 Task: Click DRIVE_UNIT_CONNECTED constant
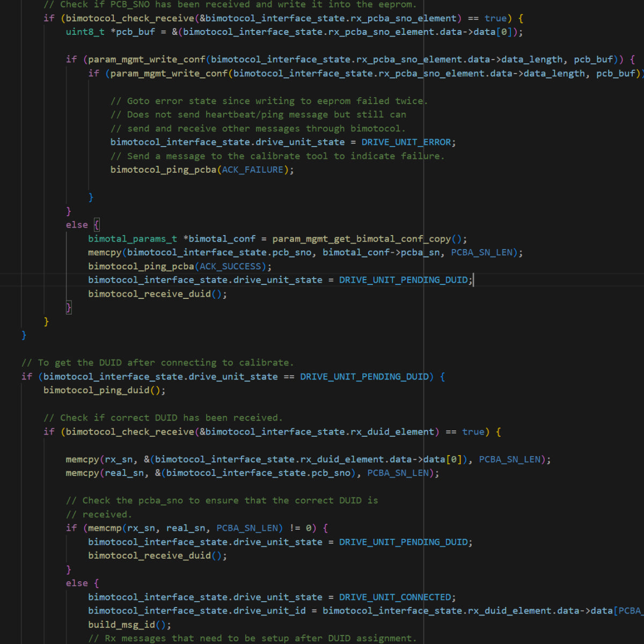tap(395, 597)
